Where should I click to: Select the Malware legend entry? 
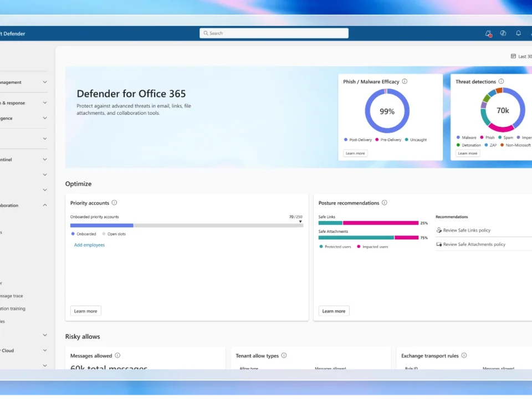[x=466, y=137]
